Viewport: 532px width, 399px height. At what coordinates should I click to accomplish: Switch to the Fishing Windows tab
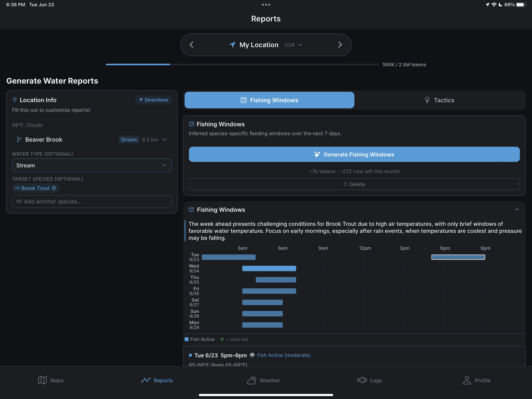coord(269,100)
